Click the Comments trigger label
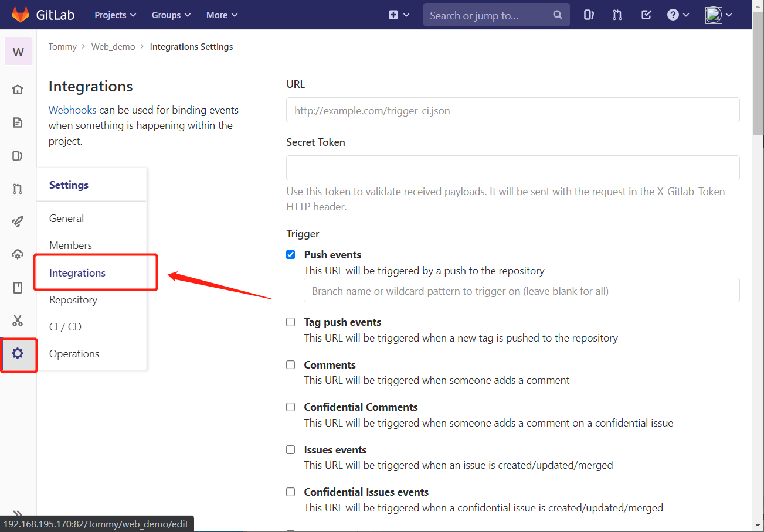The image size is (764, 532). tap(330, 365)
